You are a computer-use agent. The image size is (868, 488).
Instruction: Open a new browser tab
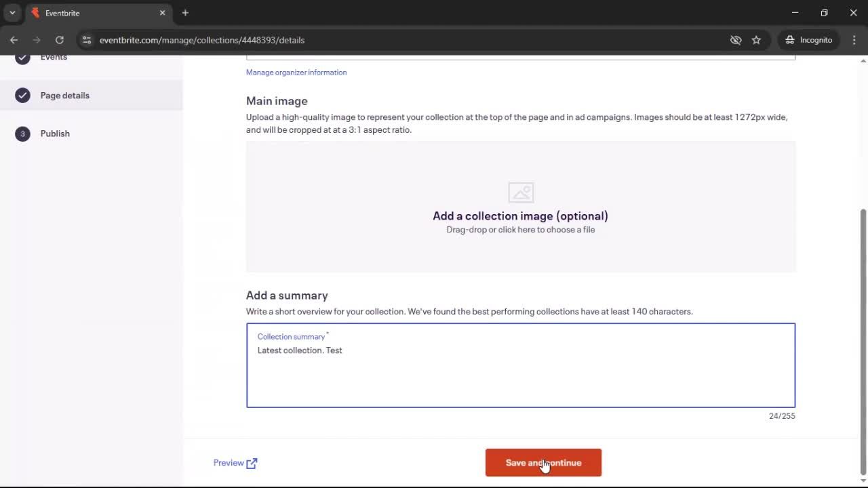pyautogui.click(x=185, y=13)
